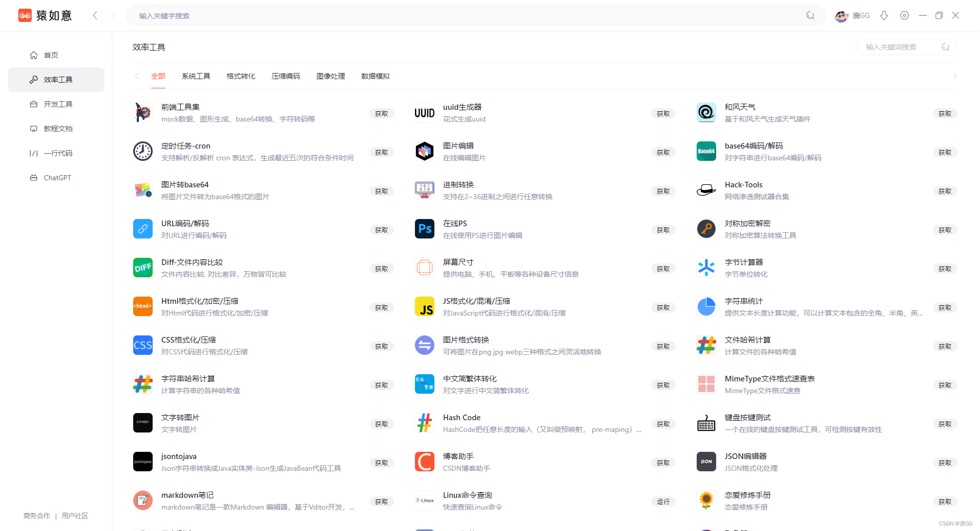Click 运行 for Linux命令查询
Viewport: 980px width, 531px height.
664,501
